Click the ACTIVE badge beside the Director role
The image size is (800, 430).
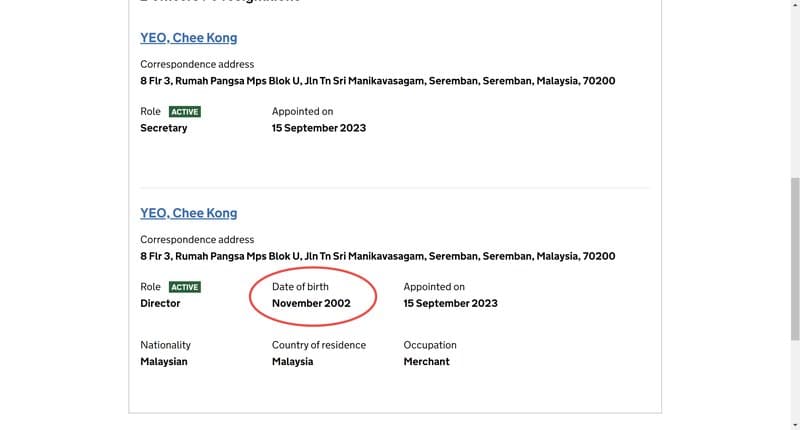click(185, 287)
